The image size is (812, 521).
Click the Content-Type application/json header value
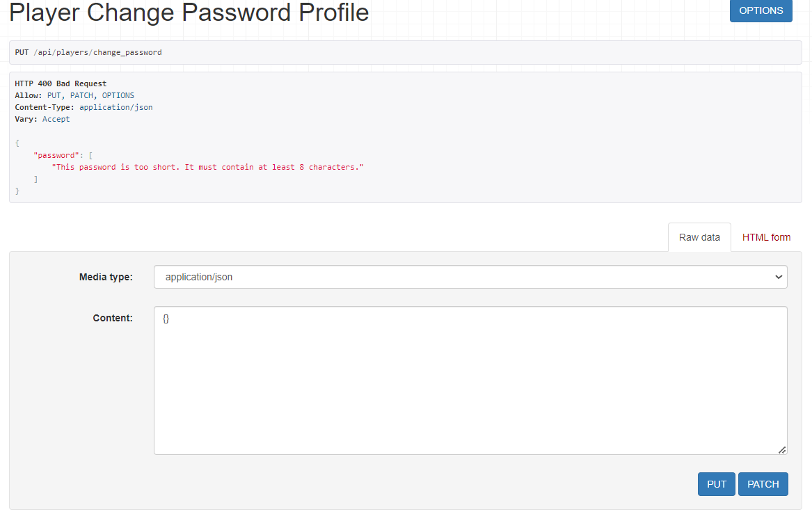coord(116,107)
